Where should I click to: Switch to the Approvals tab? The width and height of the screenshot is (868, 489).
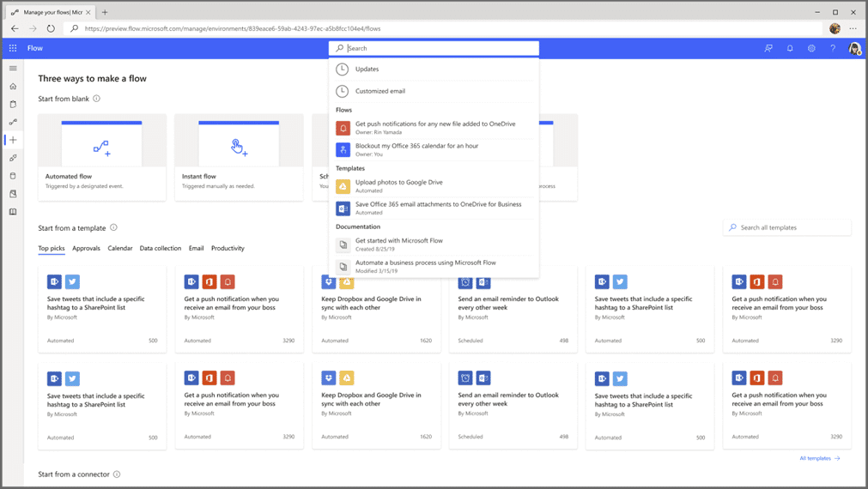coord(86,248)
